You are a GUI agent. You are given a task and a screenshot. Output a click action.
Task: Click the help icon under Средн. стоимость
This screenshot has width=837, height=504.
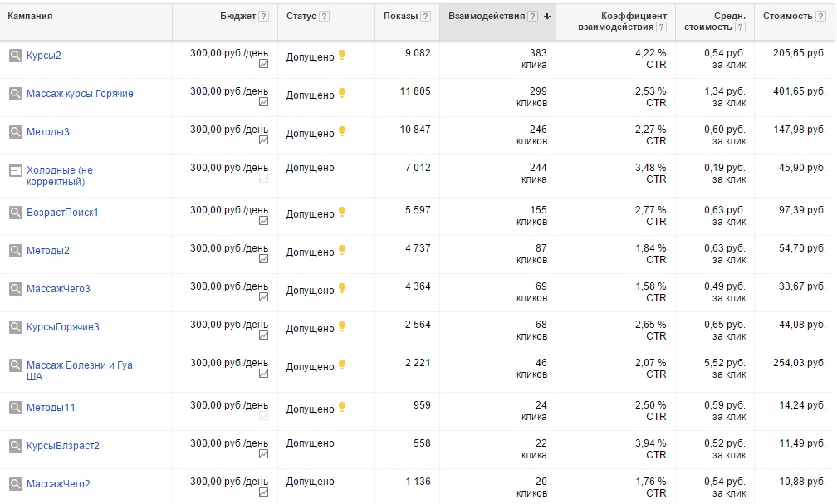(740, 27)
